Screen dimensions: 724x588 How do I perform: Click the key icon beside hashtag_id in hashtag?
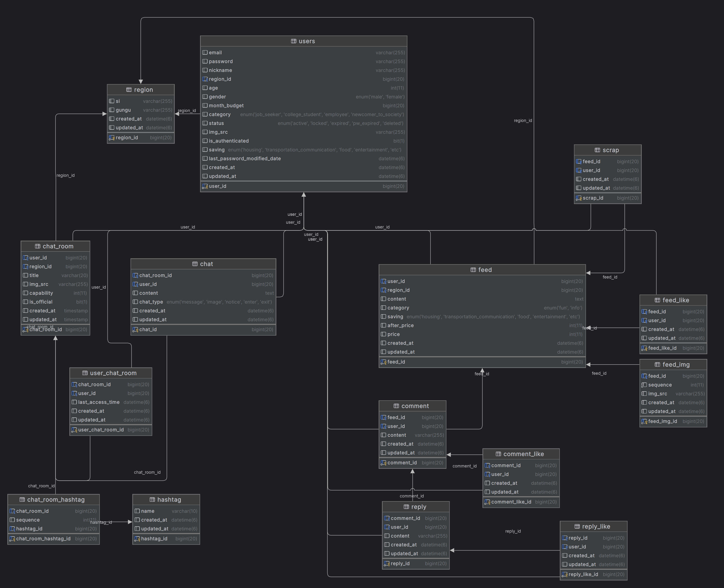tap(137, 539)
